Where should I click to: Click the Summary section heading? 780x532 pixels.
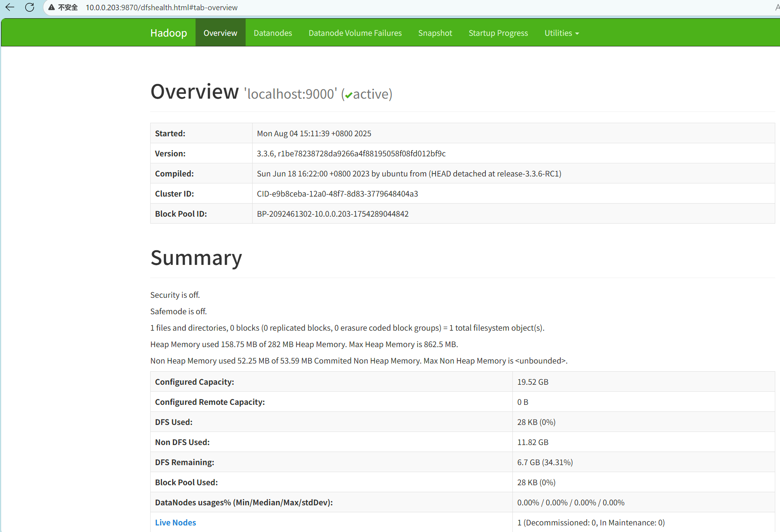pyautogui.click(x=196, y=258)
